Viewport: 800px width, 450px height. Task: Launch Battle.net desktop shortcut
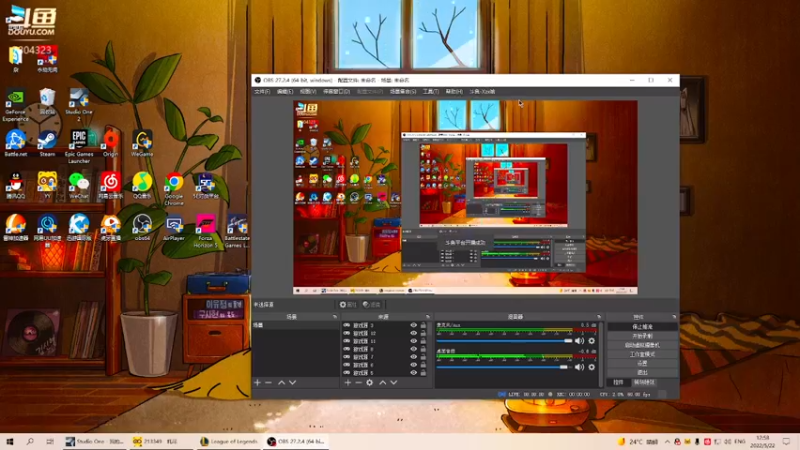click(x=15, y=143)
